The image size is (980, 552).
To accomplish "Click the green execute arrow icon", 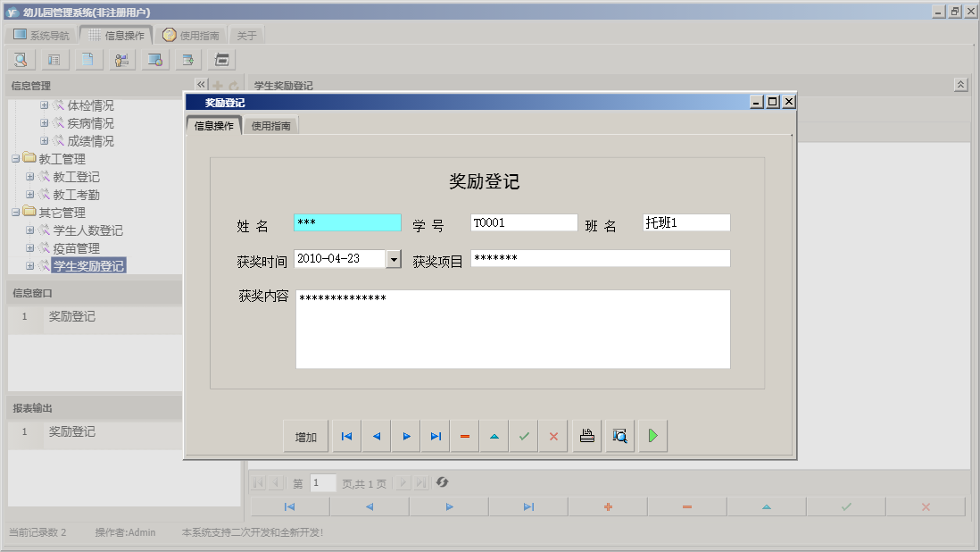I will [x=652, y=436].
